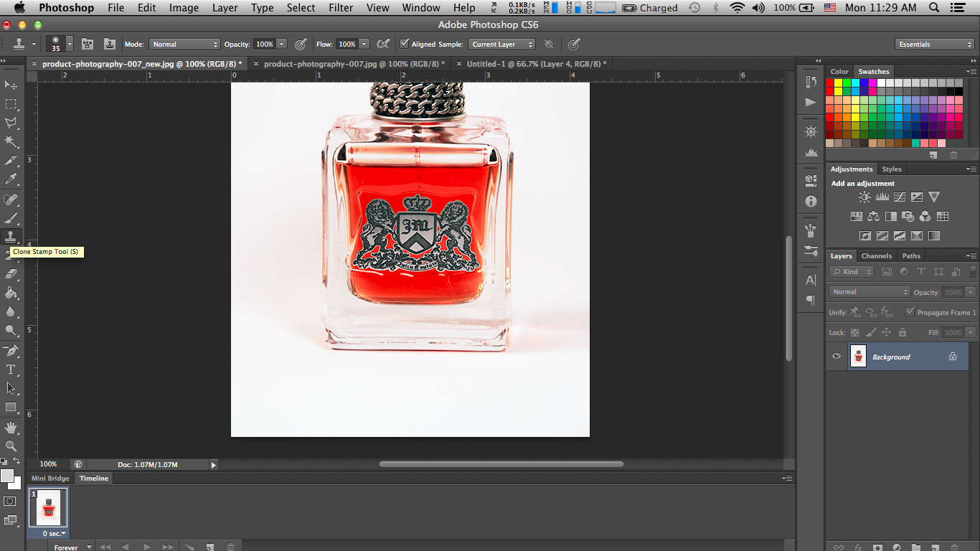Image resolution: width=980 pixels, height=551 pixels.
Task: Select the Rectangle shape tool
Action: (x=11, y=407)
